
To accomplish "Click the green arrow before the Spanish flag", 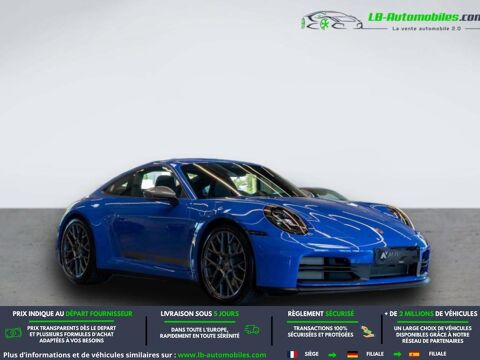I will [397, 354].
